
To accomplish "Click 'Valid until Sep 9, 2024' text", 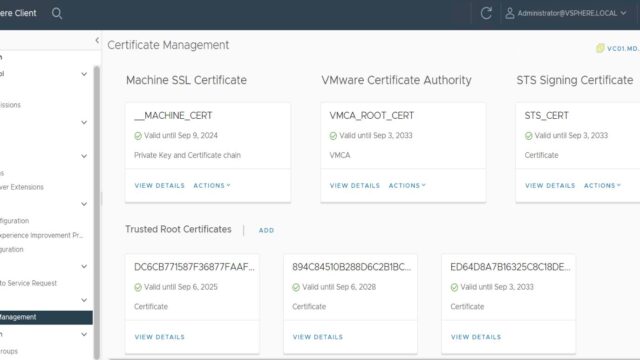I will coord(181,136).
